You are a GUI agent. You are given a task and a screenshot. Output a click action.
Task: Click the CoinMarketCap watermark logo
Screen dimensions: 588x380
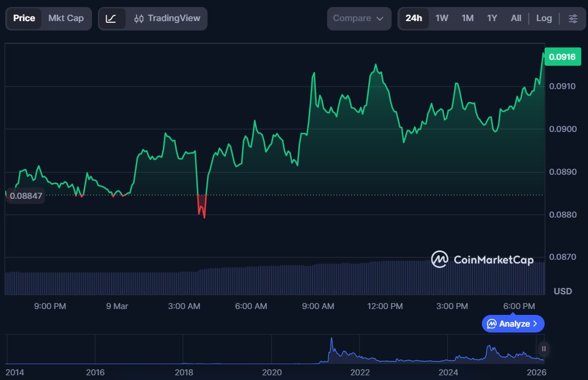(x=439, y=260)
